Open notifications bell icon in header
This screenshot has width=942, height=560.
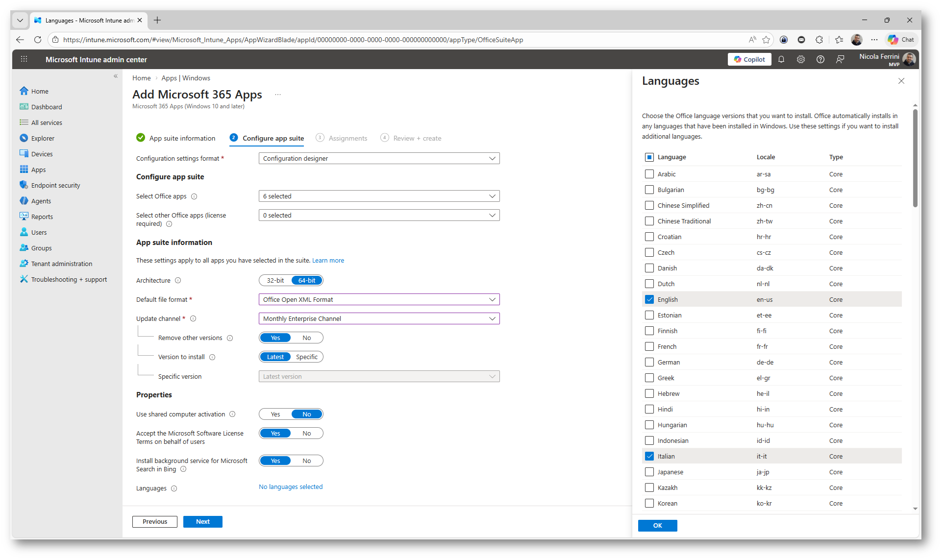[781, 59]
